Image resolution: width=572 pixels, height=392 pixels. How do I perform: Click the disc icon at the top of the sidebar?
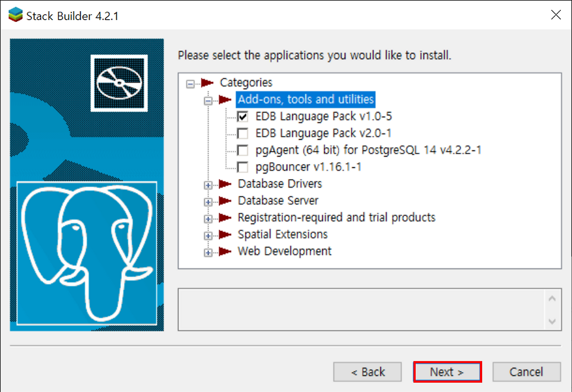click(119, 83)
